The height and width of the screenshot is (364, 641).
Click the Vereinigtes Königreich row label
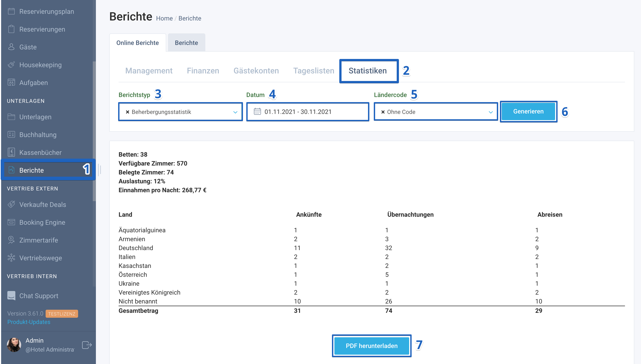point(149,292)
